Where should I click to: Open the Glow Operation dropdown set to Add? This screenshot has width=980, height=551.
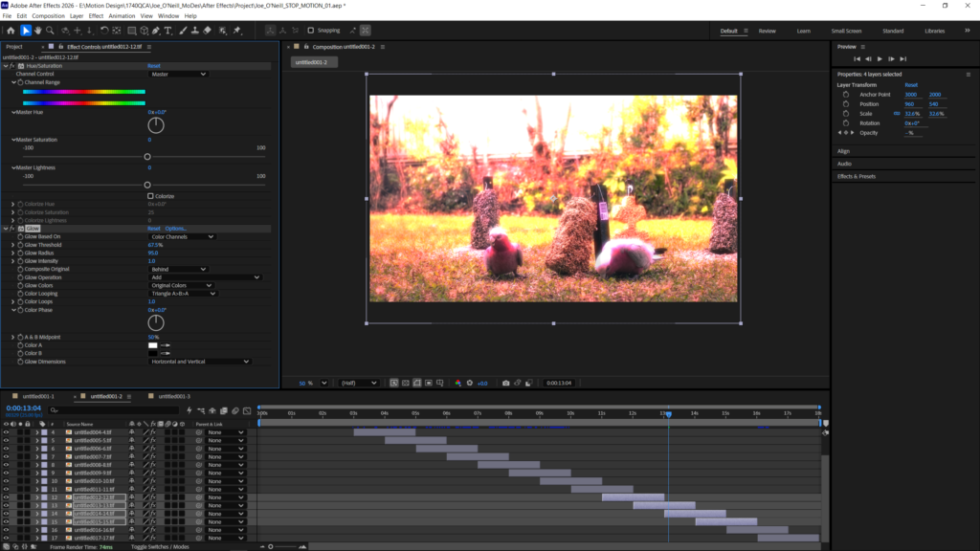pos(205,277)
